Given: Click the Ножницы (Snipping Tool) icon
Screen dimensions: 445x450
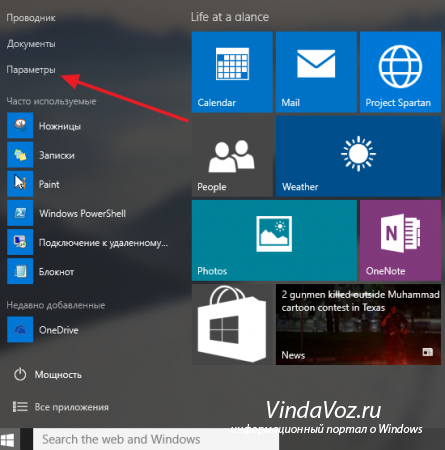Looking at the screenshot, I should (20, 126).
